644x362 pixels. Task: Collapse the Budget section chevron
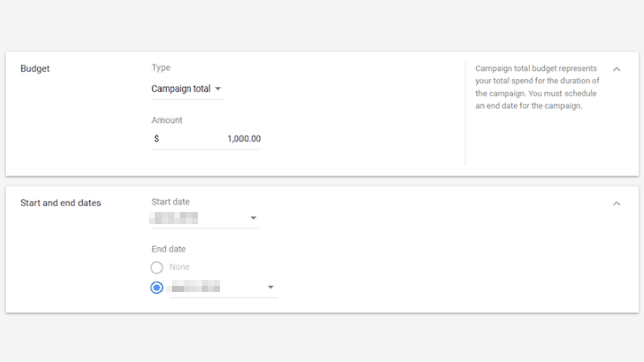[x=617, y=69]
